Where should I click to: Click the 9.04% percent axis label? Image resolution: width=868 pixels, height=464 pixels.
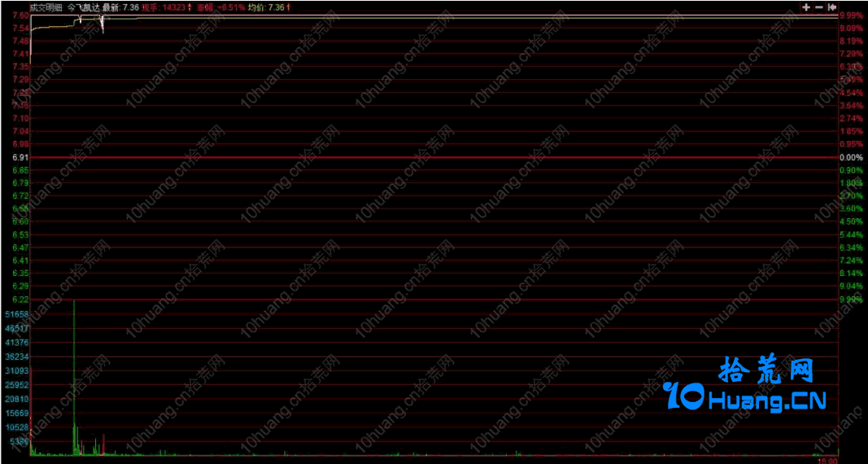point(852,287)
